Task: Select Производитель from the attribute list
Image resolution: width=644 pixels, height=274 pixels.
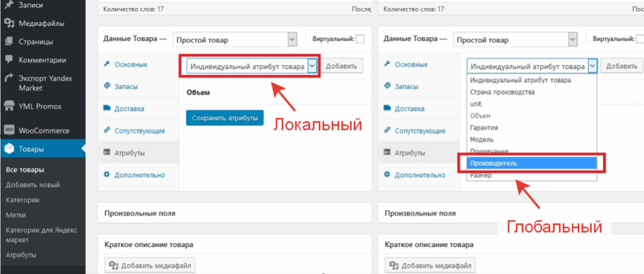Action: coord(531,163)
